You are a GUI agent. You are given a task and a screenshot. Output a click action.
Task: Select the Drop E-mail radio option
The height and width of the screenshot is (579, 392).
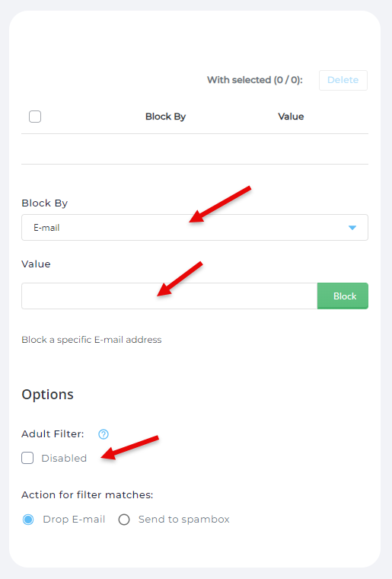tap(28, 520)
